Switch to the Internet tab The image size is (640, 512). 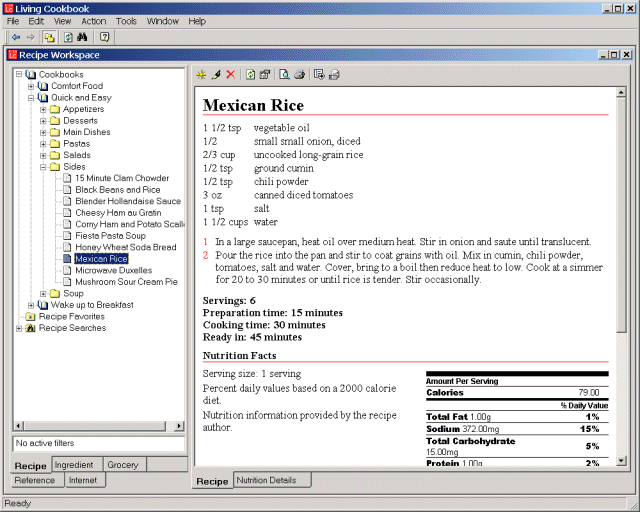(83, 480)
